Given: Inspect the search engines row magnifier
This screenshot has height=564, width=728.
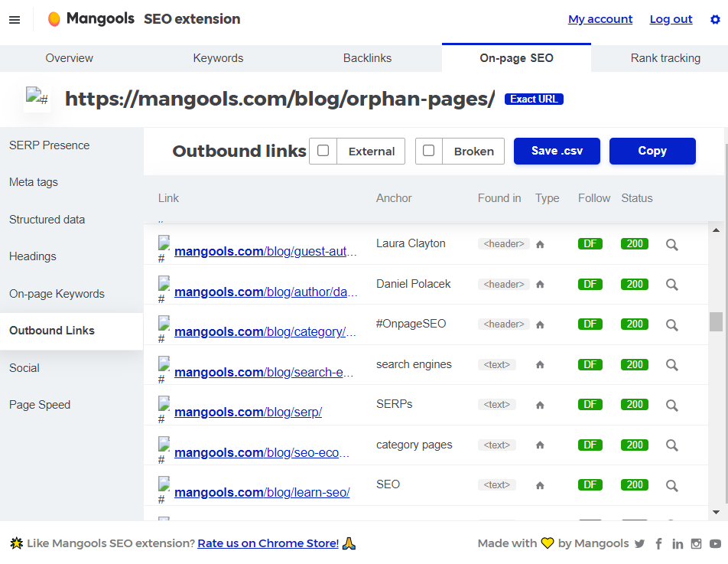Looking at the screenshot, I should tap(672, 365).
